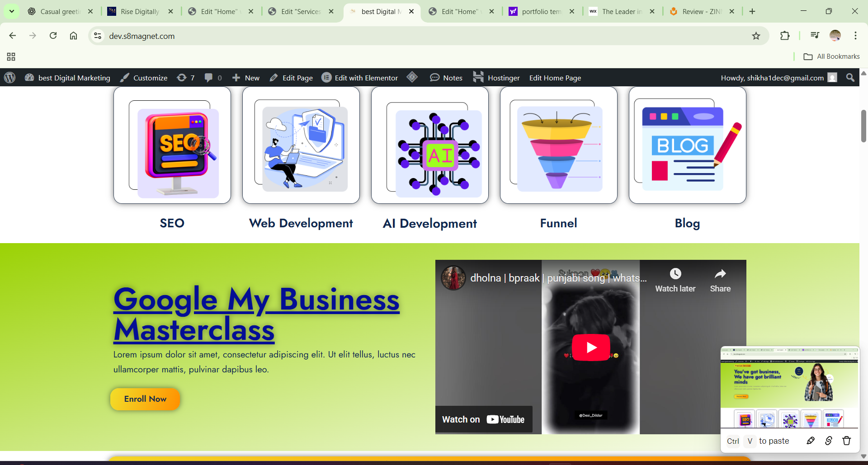The image size is (868, 465).
Task: Open the Customize admin bar item
Action: point(144,78)
